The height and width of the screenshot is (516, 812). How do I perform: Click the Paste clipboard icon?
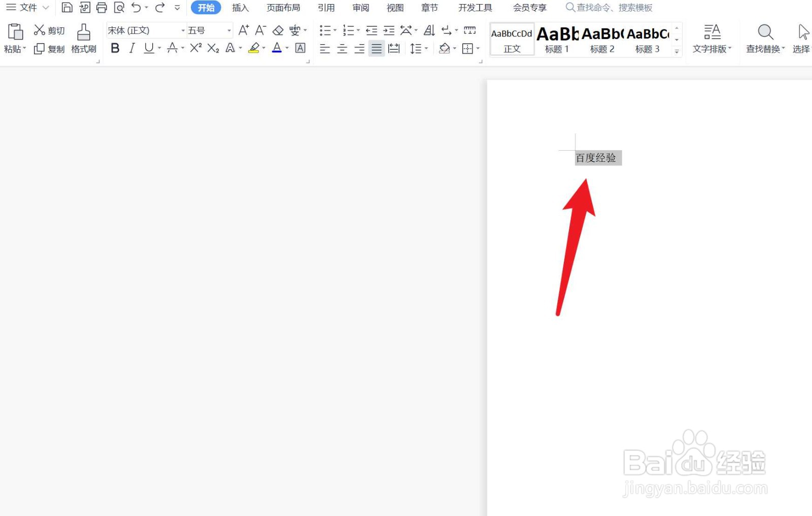tap(15, 31)
